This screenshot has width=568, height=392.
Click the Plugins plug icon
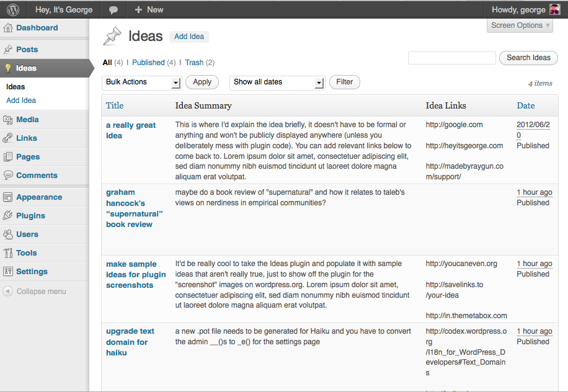point(7,216)
